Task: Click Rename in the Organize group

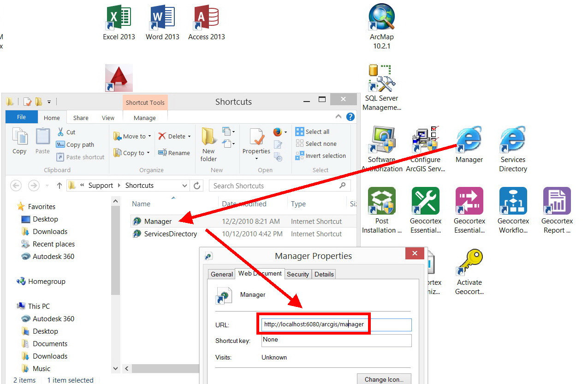Action: pos(174,153)
